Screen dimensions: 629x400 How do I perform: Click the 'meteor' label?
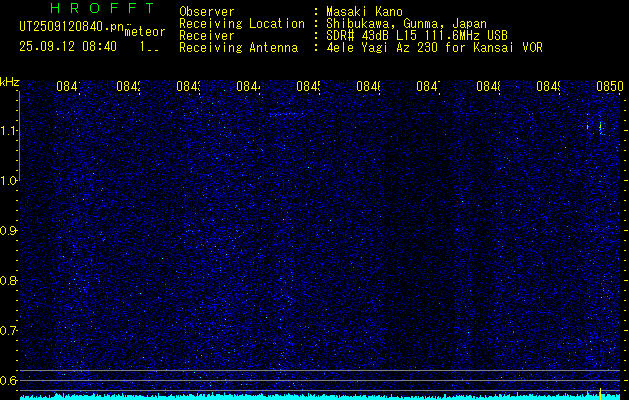coord(145,32)
